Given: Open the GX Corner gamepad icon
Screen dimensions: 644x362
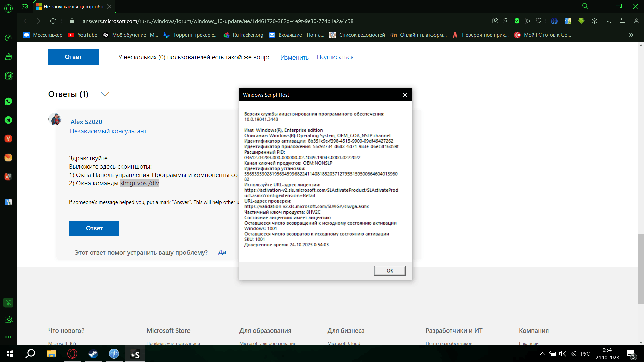Looking at the screenshot, I should 25,6.
